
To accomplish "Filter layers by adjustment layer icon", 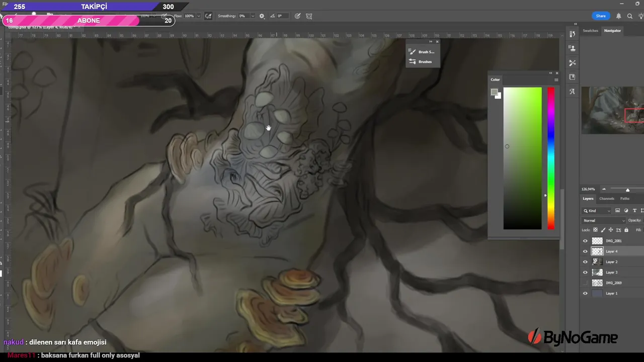I will 626,211.
